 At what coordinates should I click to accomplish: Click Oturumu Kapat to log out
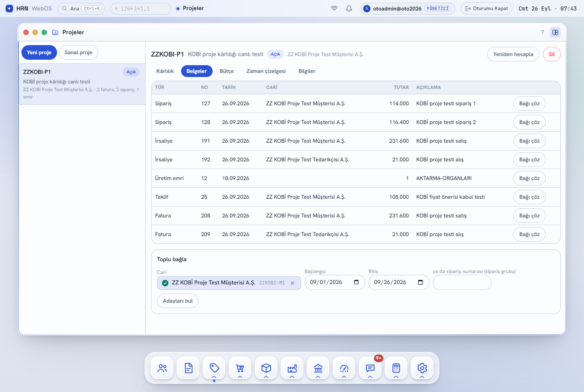pos(486,8)
